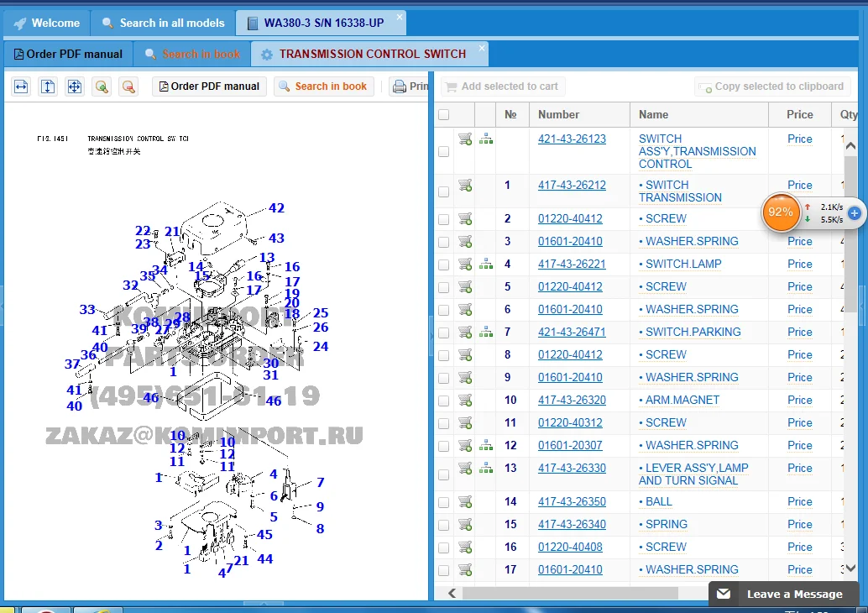Image resolution: width=868 pixels, height=613 pixels.
Task: Add 421-43-26123 switch assembly to cart
Action: click(465, 139)
